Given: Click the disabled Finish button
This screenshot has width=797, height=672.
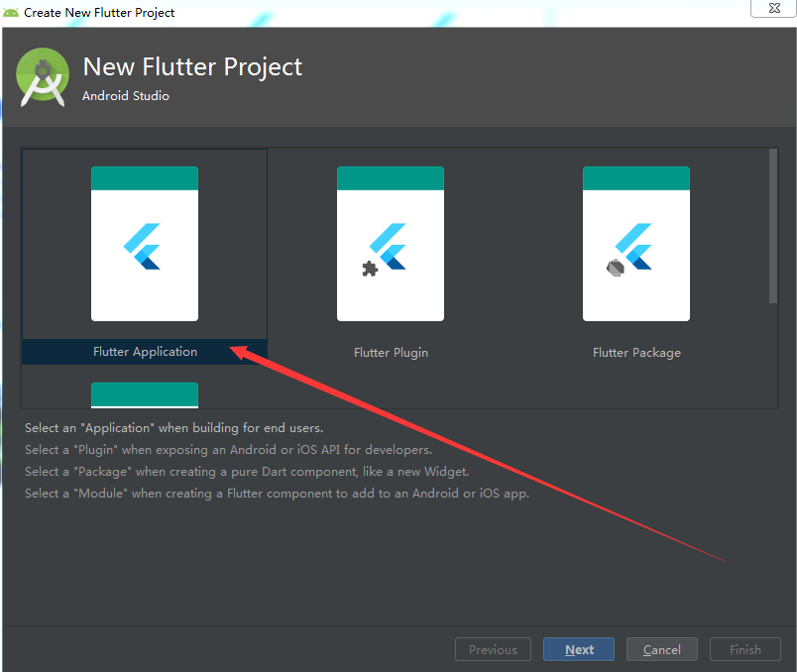Looking at the screenshot, I should (x=745, y=649).
